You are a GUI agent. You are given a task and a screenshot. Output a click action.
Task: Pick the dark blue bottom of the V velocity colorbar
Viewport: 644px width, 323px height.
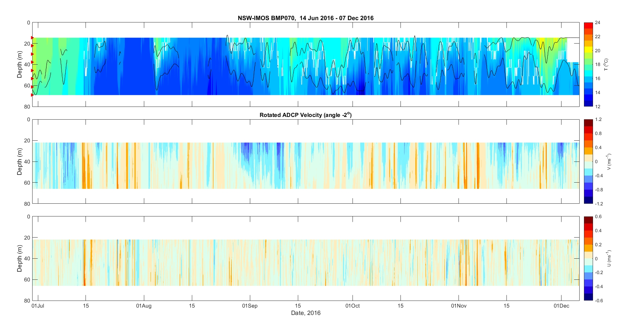(x=588, y=200)
